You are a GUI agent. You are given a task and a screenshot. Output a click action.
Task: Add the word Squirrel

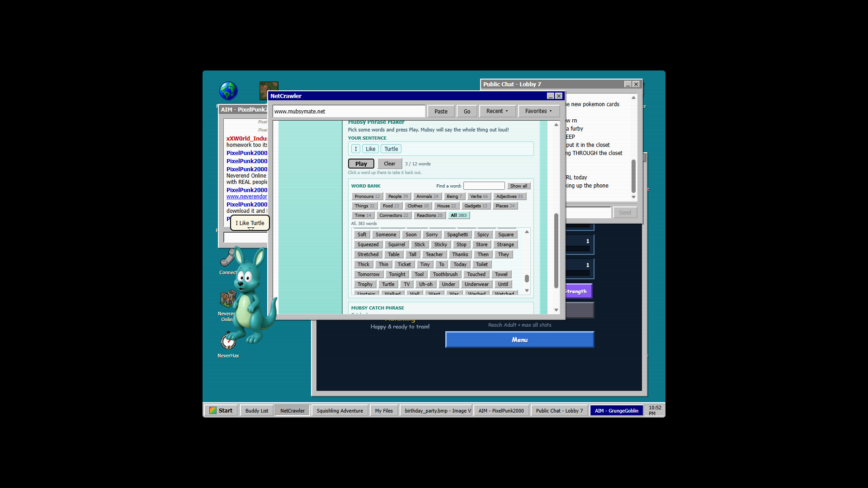point(396,244)
